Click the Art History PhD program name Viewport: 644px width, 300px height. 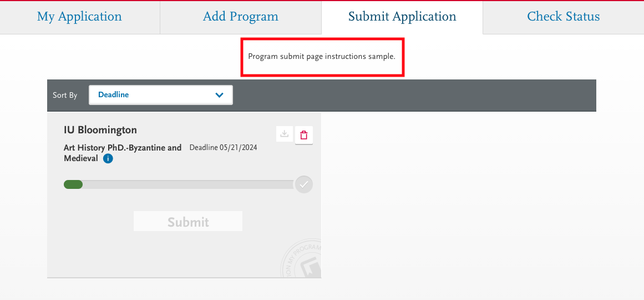122,148
